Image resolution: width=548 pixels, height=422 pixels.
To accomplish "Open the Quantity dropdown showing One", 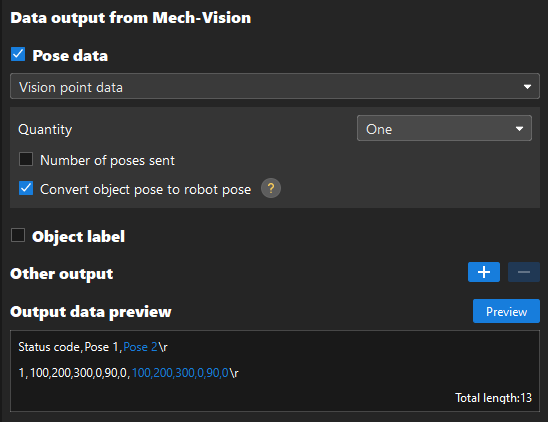I will [444, 128].
